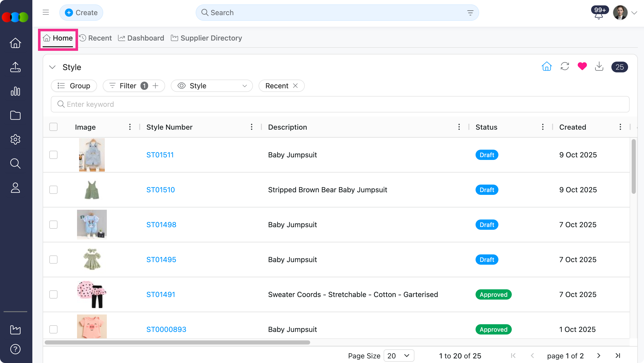Viewport: 644px width, 363px height.
Task: Collapse the Style section chevron
Action: (x=52, y=67)
